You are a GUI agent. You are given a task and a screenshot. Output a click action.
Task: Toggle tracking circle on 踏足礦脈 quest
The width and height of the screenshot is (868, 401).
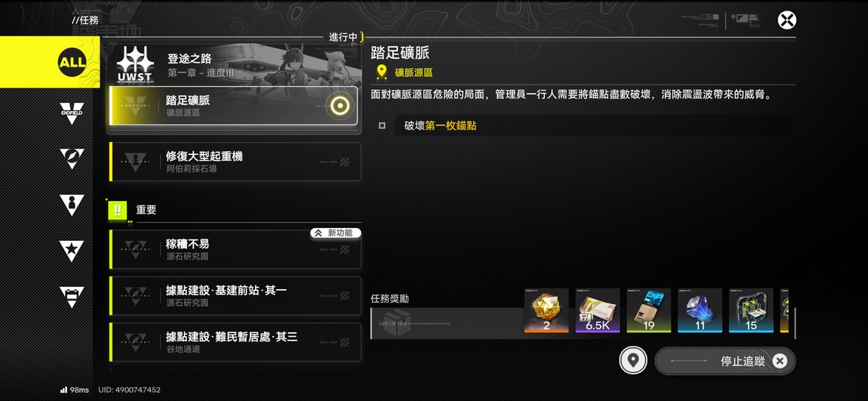point(340,105)
